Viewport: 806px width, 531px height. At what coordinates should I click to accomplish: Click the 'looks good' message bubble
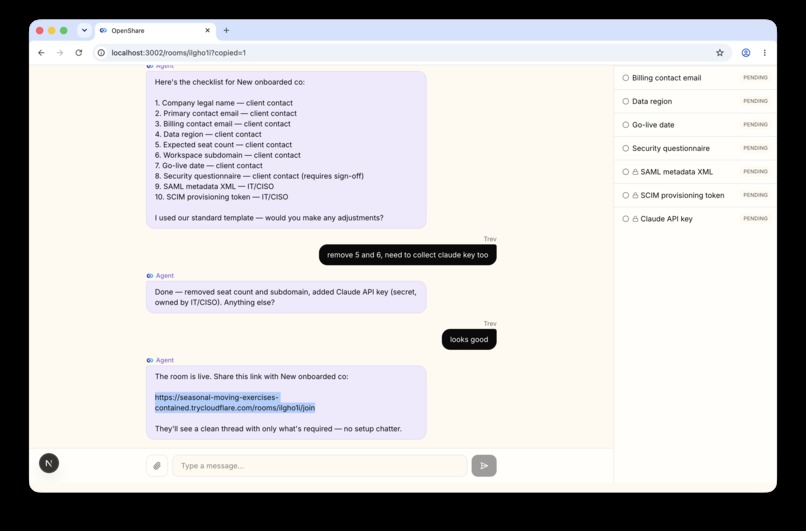click(469, 339)
